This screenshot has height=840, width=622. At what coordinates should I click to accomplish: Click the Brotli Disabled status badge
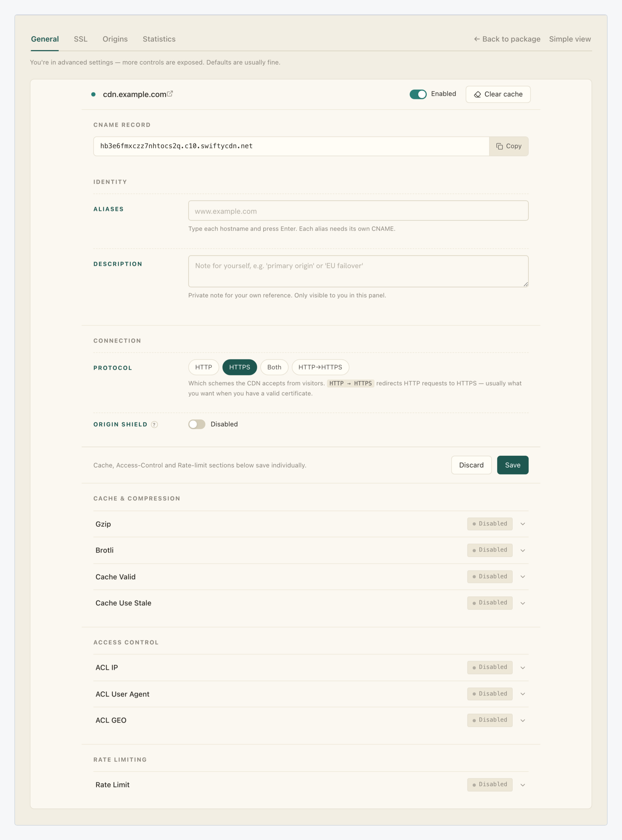[489, 550]
